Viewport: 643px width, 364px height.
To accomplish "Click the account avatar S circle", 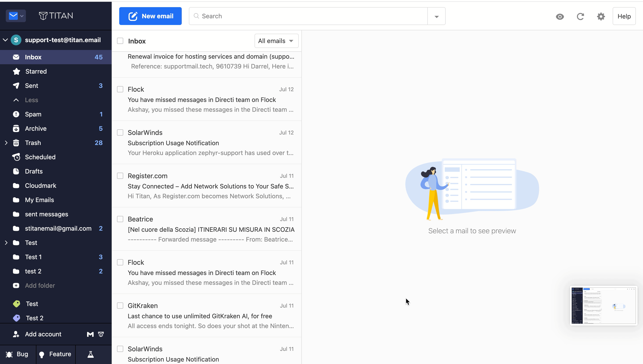I will [16, 40].
